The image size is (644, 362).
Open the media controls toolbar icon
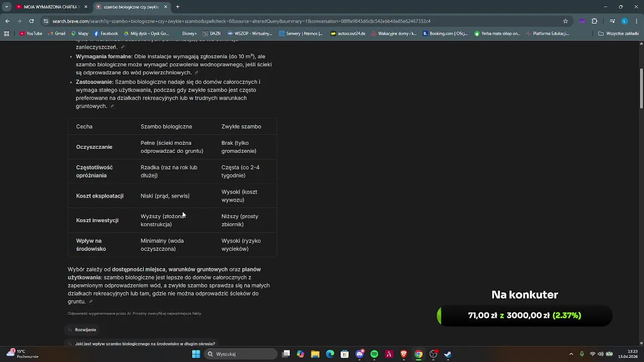pyautogui.click(x=612, y=21)
